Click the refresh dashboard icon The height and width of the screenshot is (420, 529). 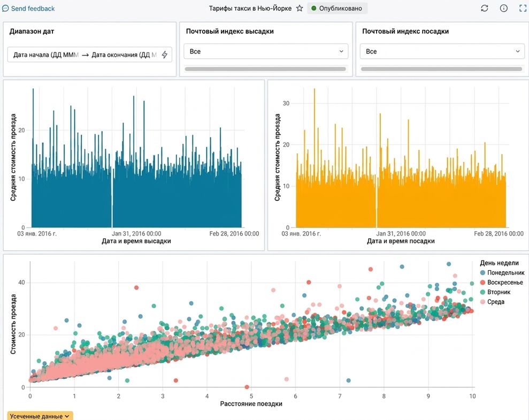coord(485,9)
